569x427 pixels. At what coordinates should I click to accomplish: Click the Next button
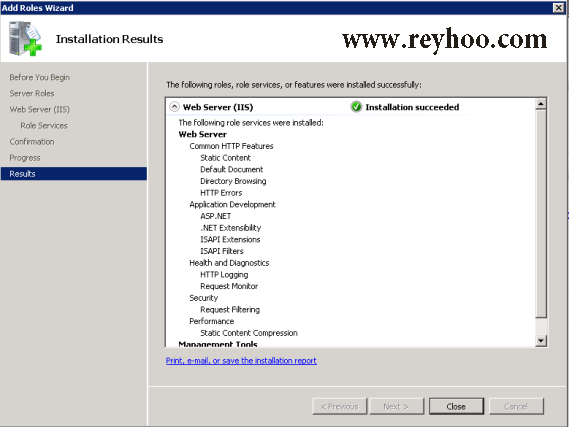[x=396, y=406]
